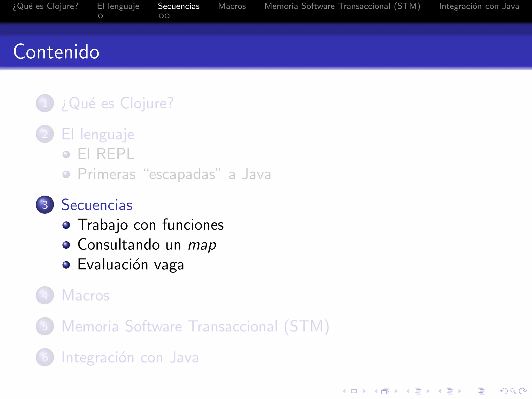Screen dimensions: 532x399
Task: Click numbered ball 4 beside Macros
Action: 45,295
